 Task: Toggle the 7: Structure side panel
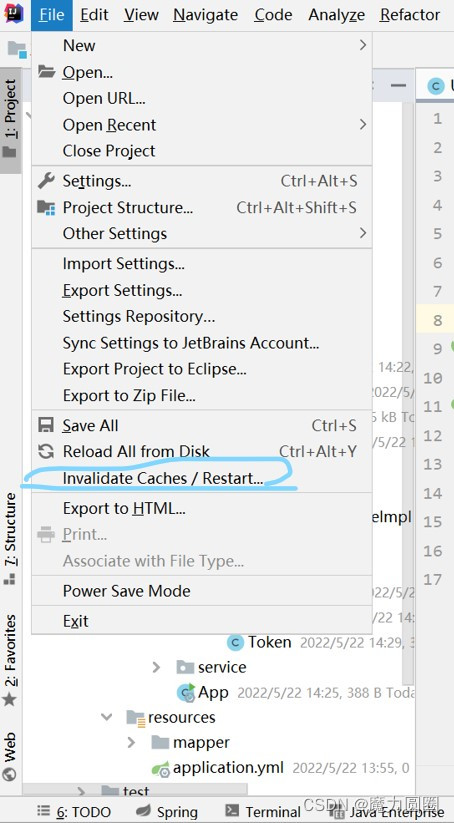[x=10, y=540]
